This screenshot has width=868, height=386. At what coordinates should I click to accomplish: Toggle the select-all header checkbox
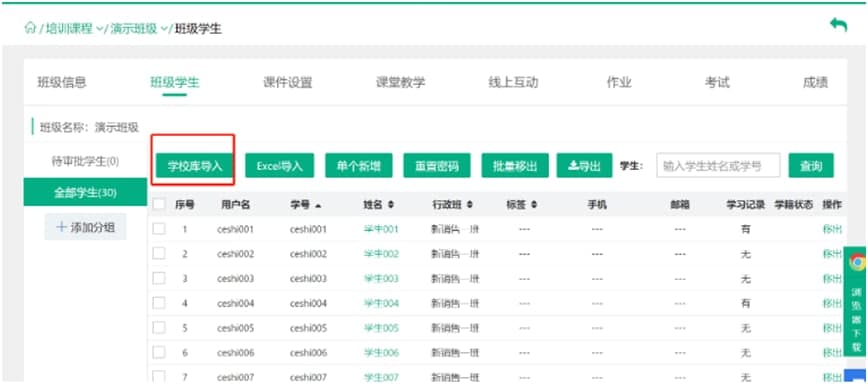(159, 204)
